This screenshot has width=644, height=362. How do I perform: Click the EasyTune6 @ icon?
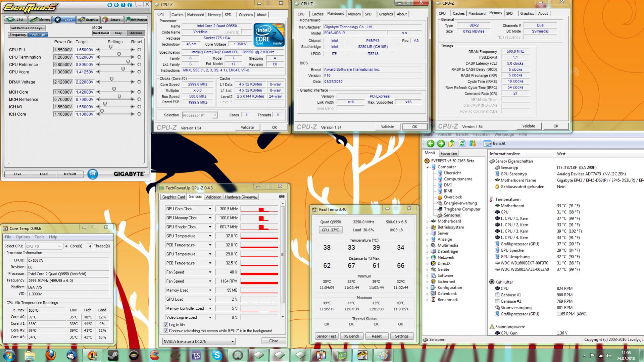pos(116,5)
